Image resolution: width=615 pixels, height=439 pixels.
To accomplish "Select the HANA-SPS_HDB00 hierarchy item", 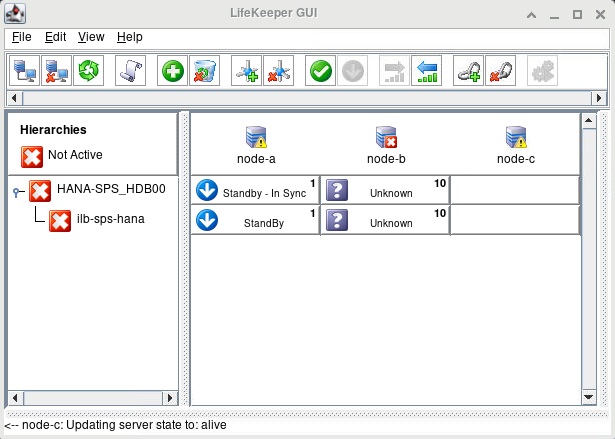I will pos(111,189).
